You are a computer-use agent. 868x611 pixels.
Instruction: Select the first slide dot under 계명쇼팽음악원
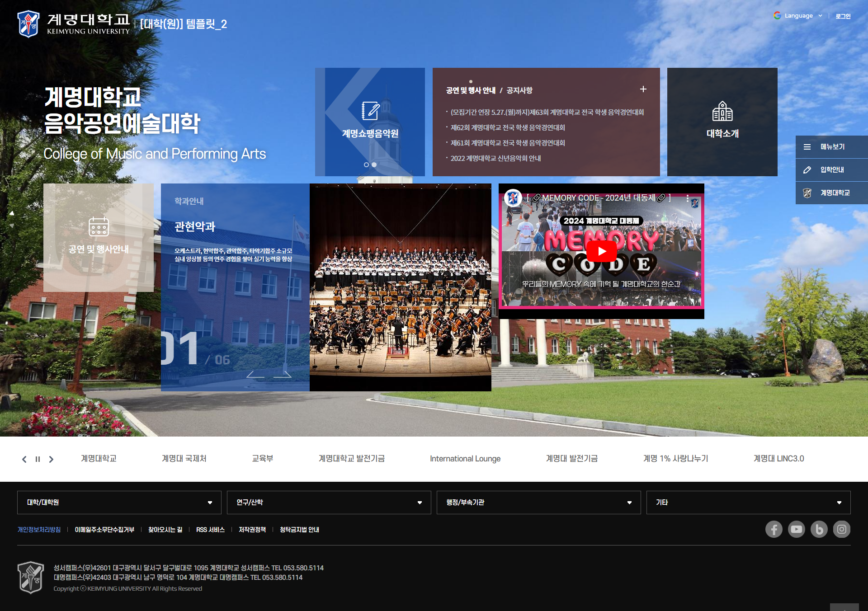tap(366, 165)
